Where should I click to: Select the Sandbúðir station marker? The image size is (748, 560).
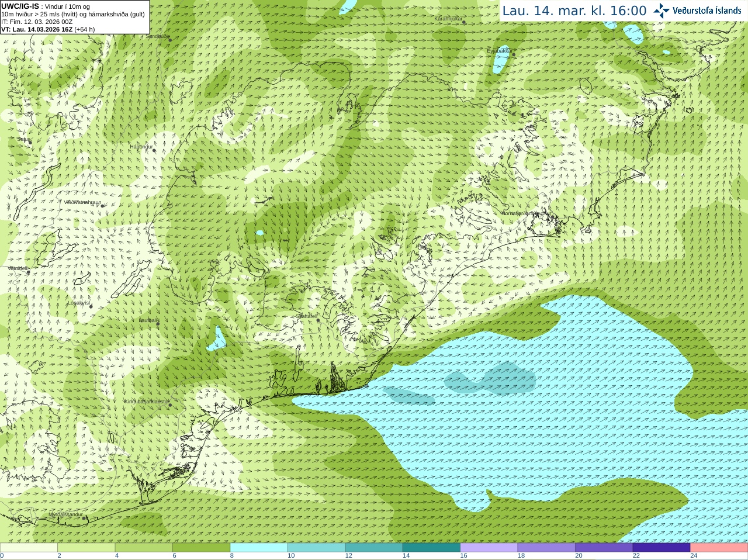click(x=169, y=39)
